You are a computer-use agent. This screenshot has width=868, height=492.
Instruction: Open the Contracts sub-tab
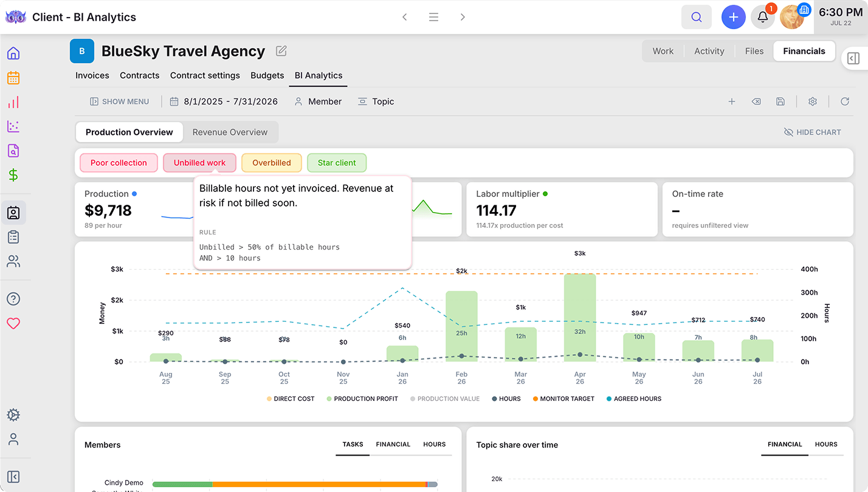point(140,75)
